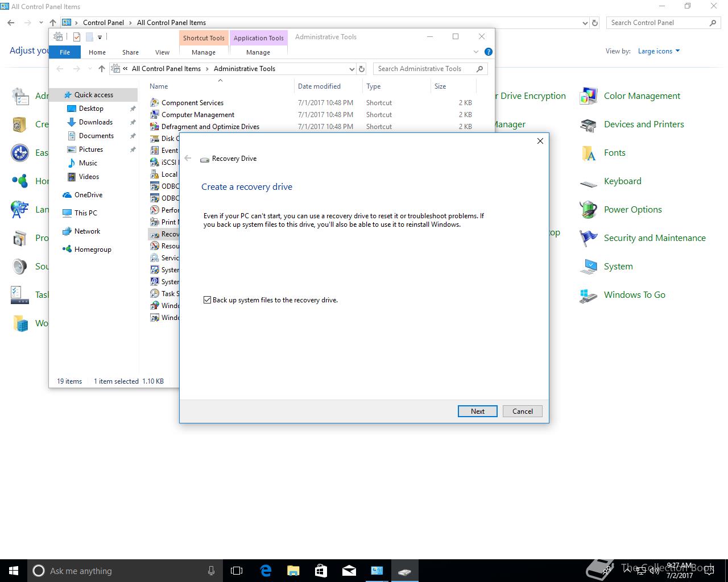Screen dimensions: 728x582
Task: Click the Search Administrative Tools field
Action: pos(431,69)
